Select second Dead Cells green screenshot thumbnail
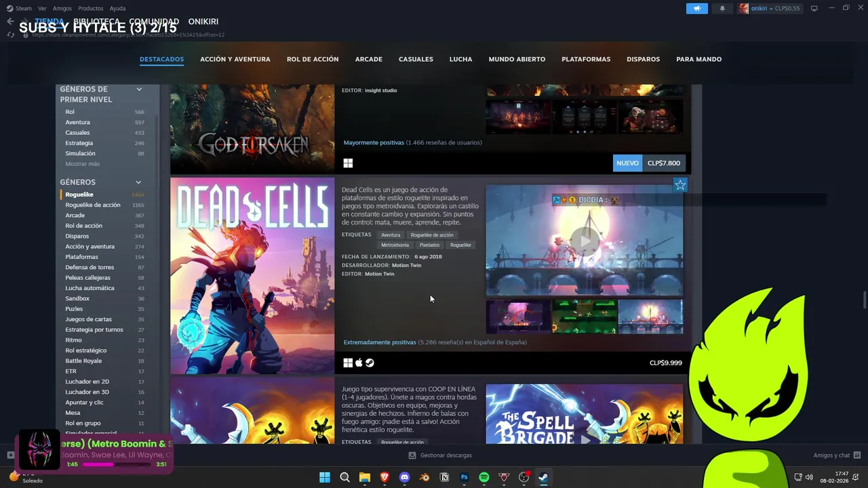 585,317
